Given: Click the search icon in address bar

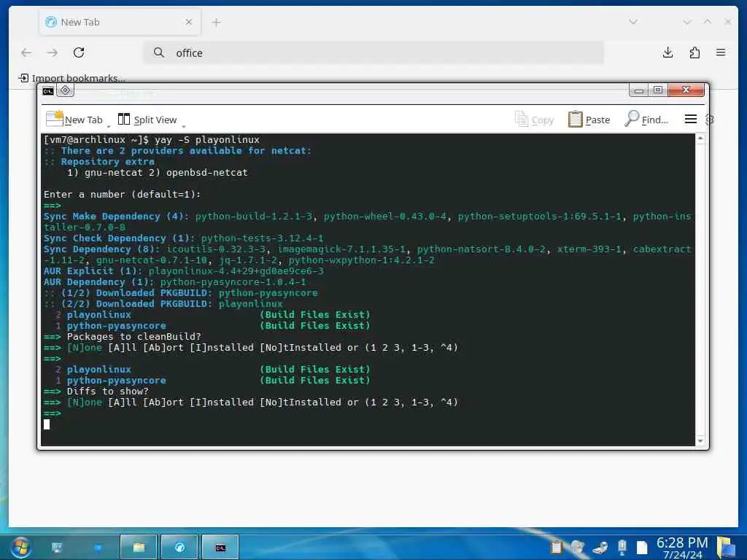Looking at the screenshot, I should click(x=158, y=52).
